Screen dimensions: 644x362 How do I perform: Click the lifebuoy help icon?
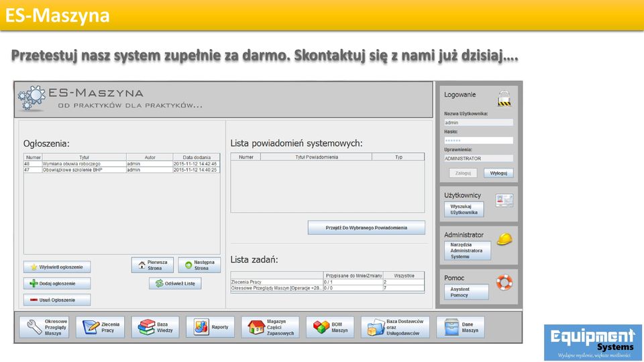coord(504,282)
